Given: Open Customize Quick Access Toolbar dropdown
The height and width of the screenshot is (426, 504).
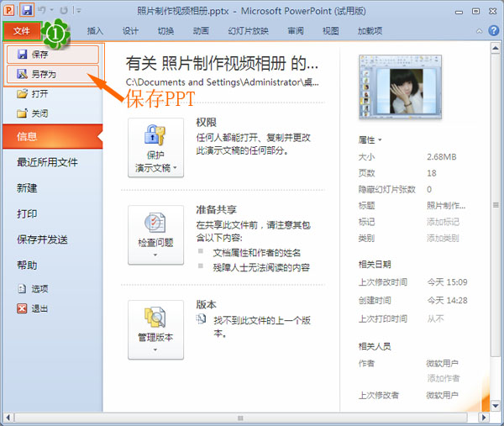Looking at the screenshot, I should (x=78, y=11).
